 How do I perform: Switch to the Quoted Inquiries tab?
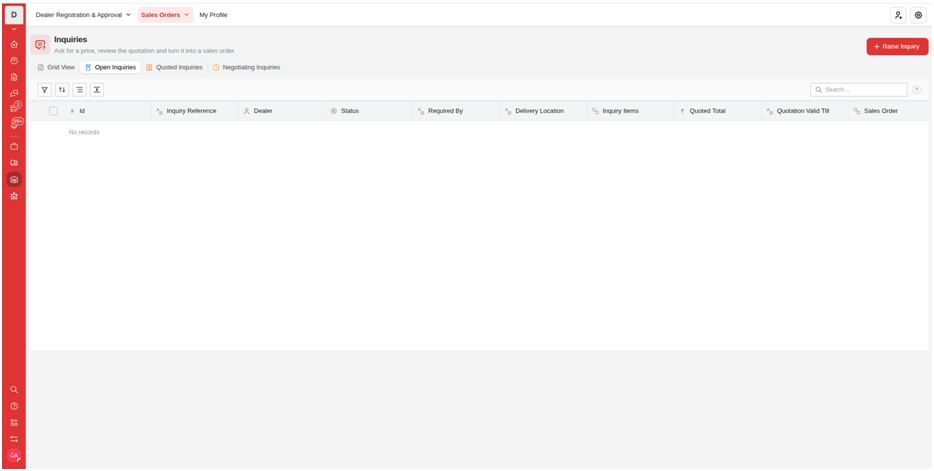coord(174,67)
